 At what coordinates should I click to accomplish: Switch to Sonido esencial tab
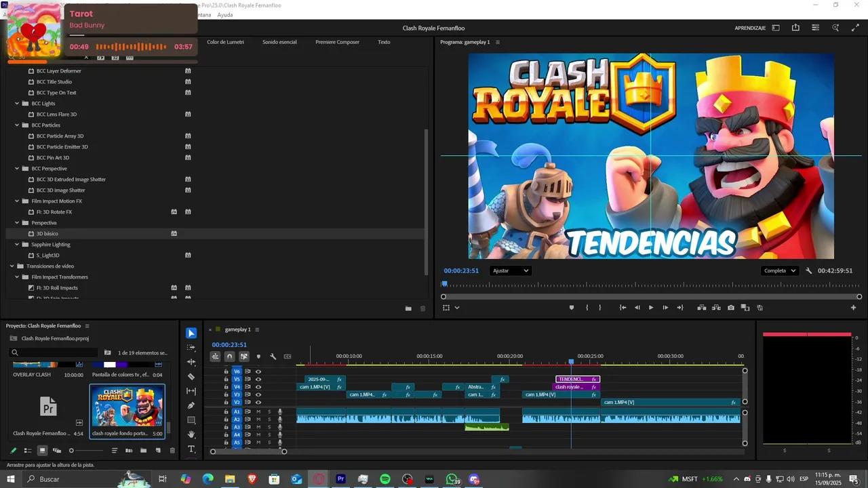[279, 42]
